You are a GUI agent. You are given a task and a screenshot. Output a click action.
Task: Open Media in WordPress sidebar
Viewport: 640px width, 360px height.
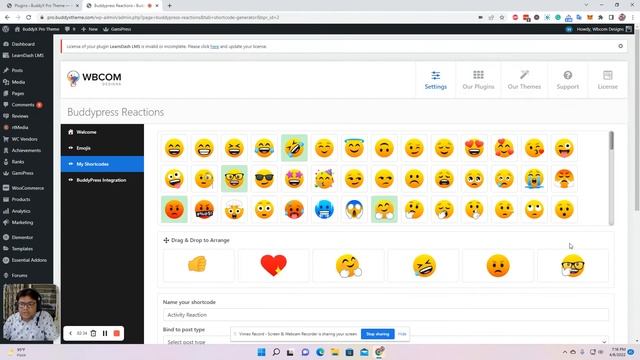18,82
